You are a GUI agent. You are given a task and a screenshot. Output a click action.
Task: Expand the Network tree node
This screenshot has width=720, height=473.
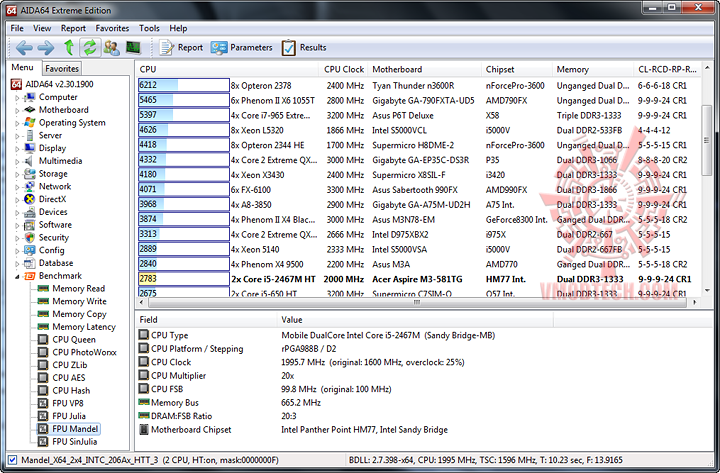17,187
